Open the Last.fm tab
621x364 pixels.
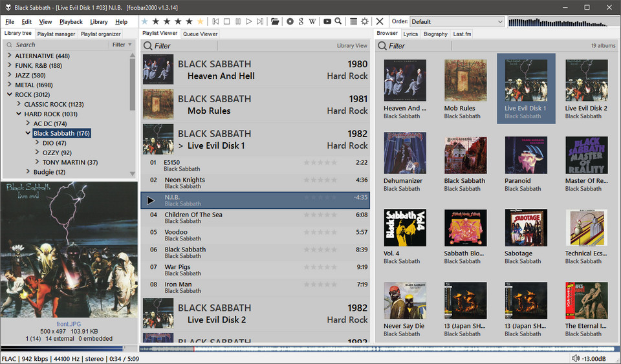point(462,34)
